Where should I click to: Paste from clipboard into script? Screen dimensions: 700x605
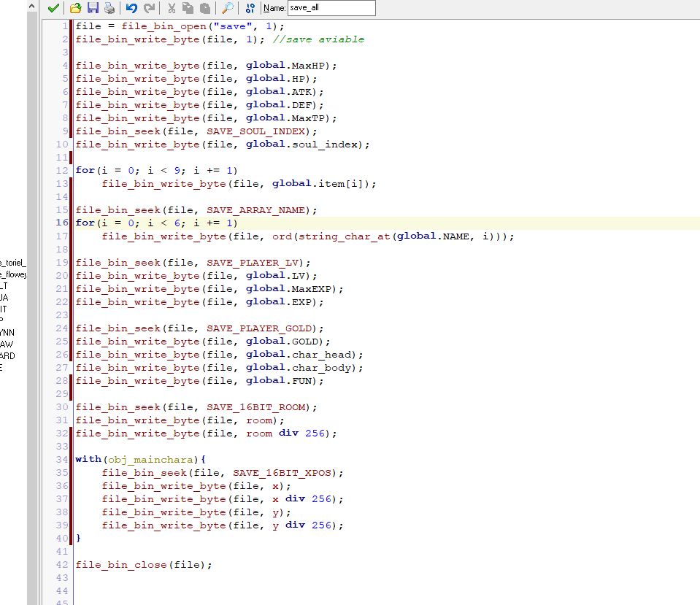coord(205,8)
